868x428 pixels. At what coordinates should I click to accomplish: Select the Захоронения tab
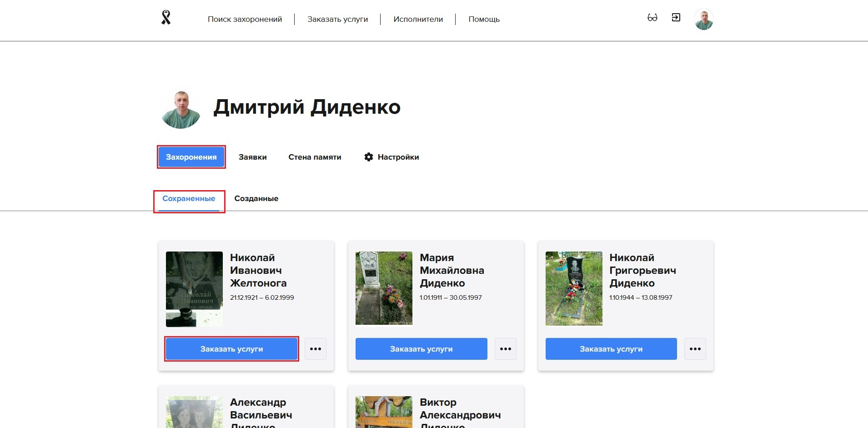coord(191,157)
